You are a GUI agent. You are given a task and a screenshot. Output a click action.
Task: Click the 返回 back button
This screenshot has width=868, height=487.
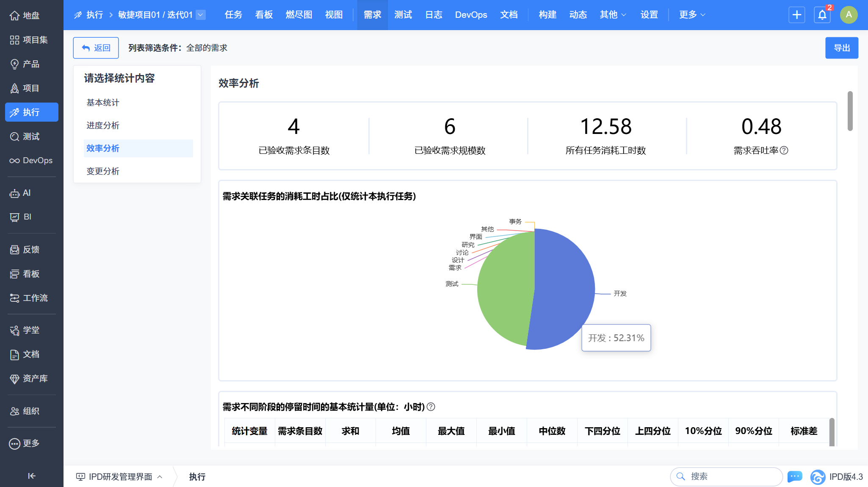[96, 48]
